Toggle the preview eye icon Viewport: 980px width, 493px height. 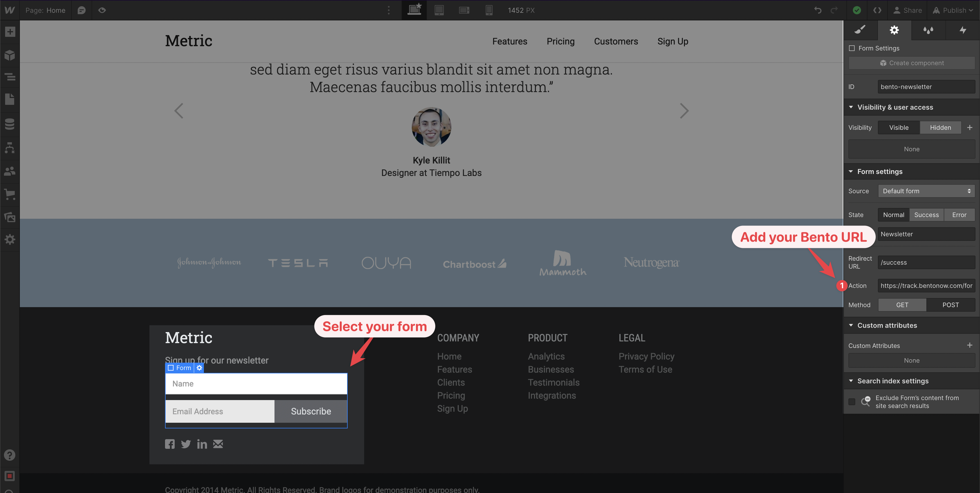click(x=102, y=10)
